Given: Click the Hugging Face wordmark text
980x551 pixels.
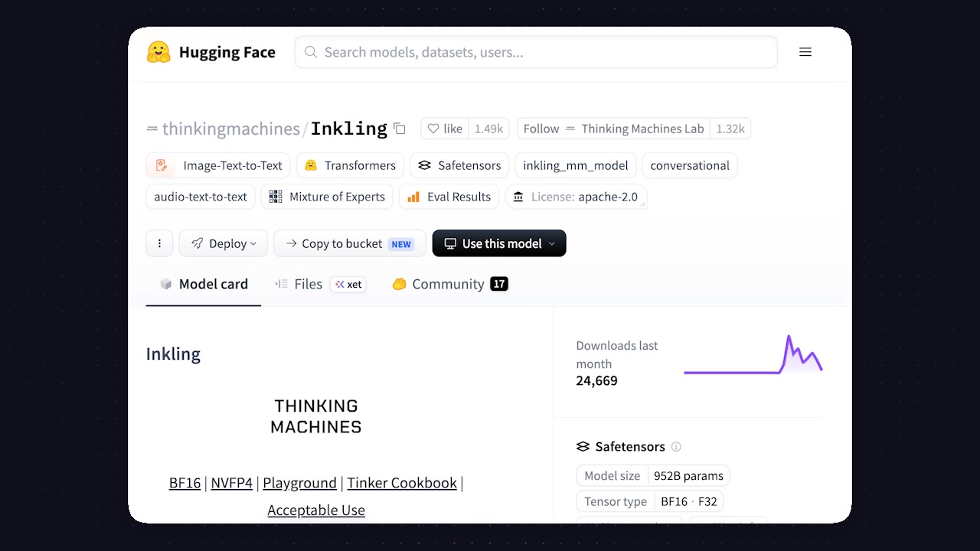Looking at the screenshot, I should tap(227, 52).
